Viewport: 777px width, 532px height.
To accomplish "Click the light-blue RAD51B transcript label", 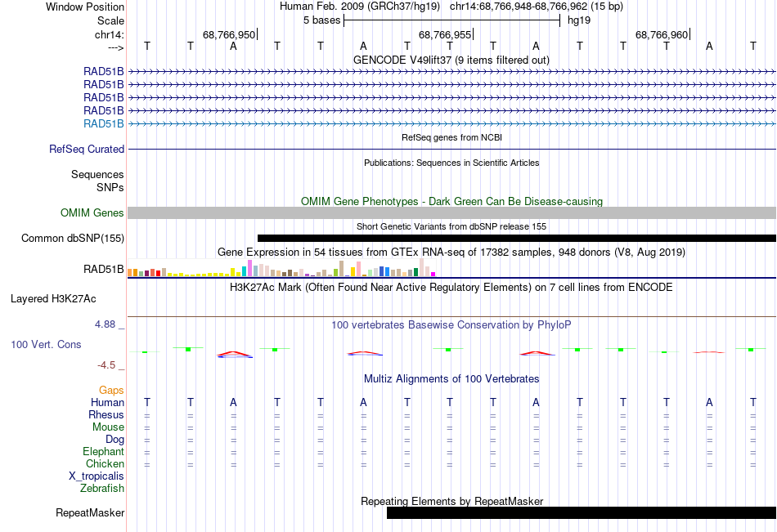I will point(104,124).
